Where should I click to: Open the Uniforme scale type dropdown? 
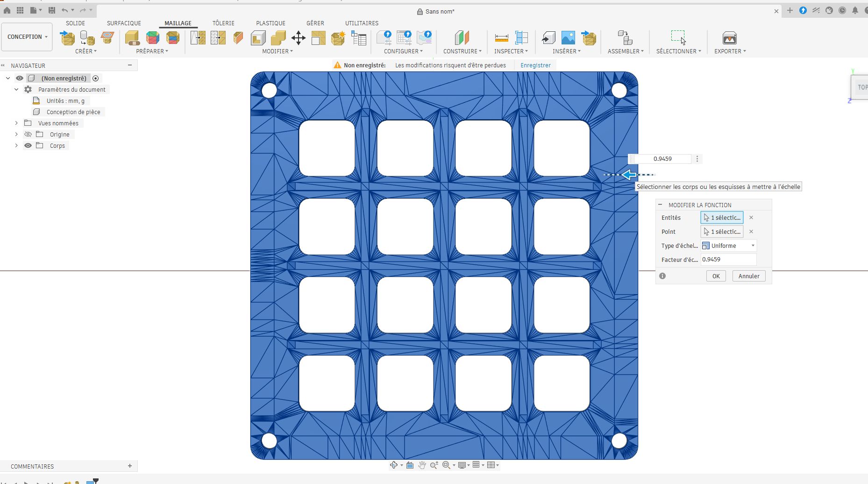(x=729, y=246)
